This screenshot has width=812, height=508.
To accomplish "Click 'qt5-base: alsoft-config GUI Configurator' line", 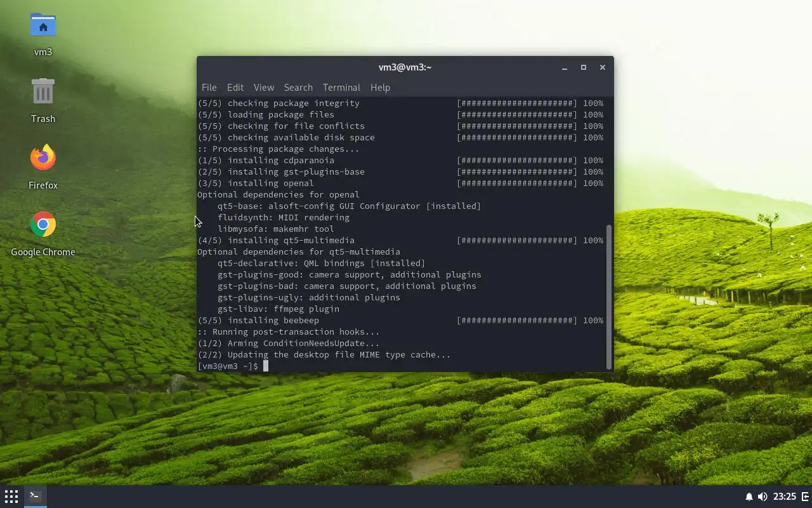I will tap(350, 206).
